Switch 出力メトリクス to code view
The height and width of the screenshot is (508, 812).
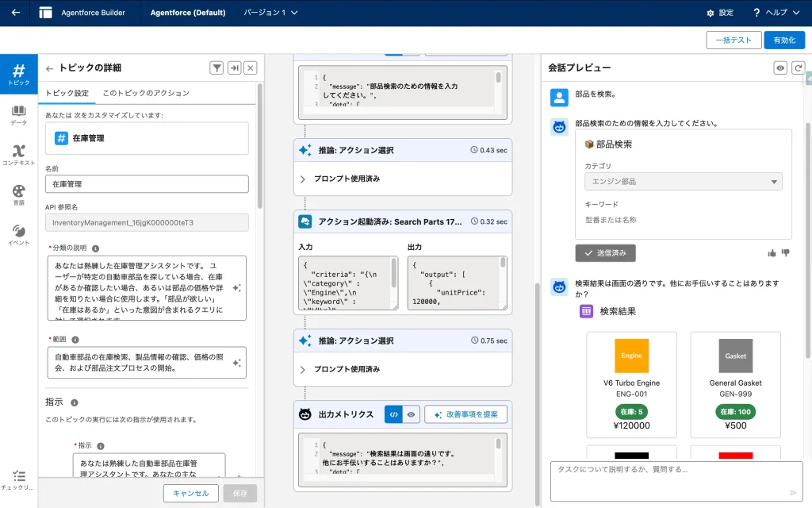coord(393,414)
